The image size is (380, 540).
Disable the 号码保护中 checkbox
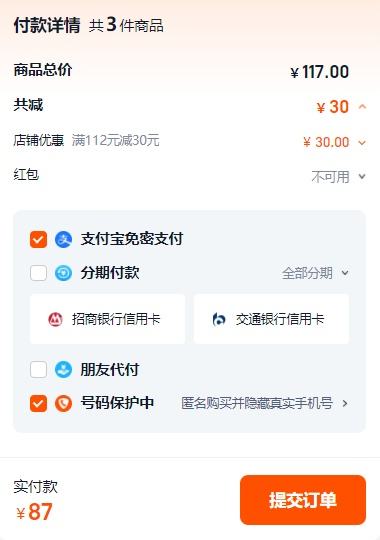(x=38, y=403)
